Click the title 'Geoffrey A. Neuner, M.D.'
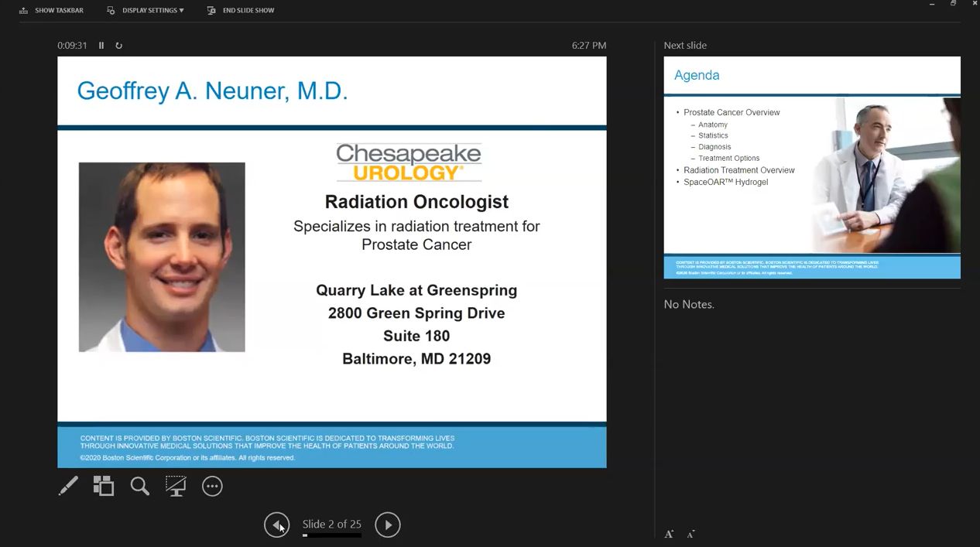Image resolution: width=980 pixels, height=547 pixels. point(212,91)
